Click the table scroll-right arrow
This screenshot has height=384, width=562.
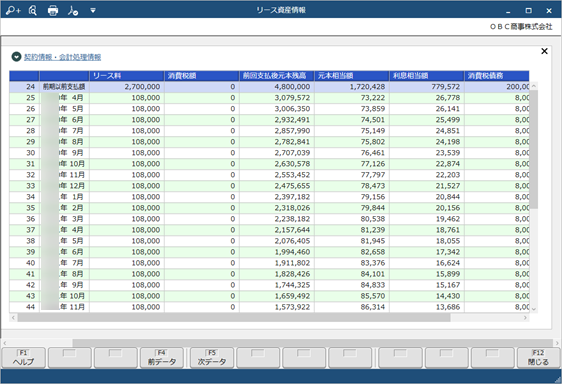coord(525,318)
